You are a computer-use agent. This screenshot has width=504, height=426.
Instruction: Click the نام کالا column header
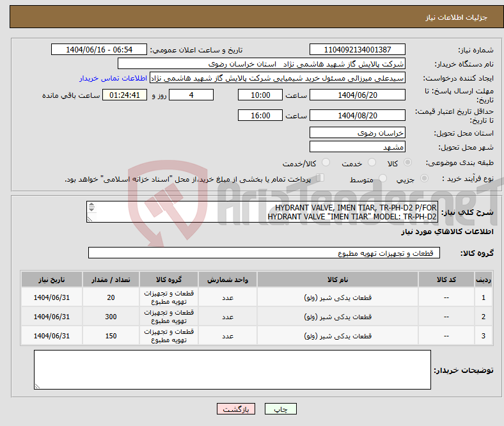pos(337,280)
